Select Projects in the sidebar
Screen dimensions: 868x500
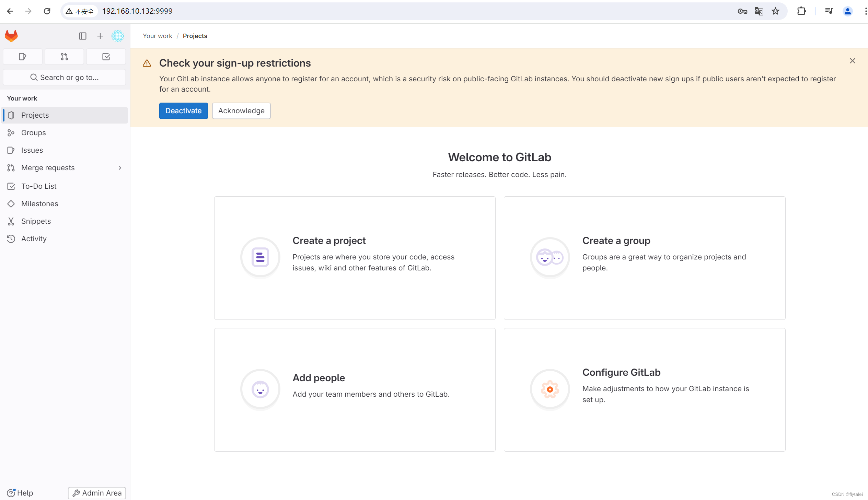click(x=65, y=115)
